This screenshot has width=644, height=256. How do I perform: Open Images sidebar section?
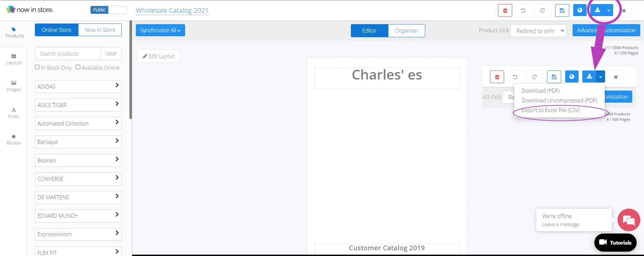click(x=14, y=86)
